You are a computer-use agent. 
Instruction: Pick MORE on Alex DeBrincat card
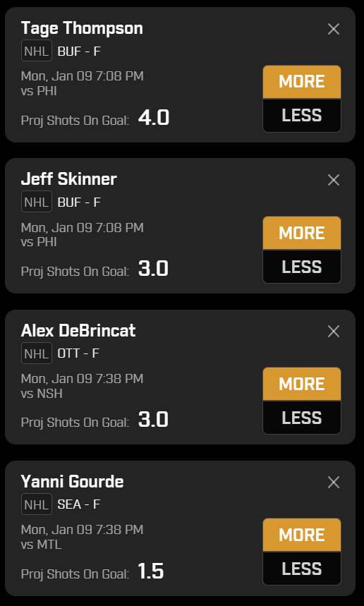[x=302, y=384]
